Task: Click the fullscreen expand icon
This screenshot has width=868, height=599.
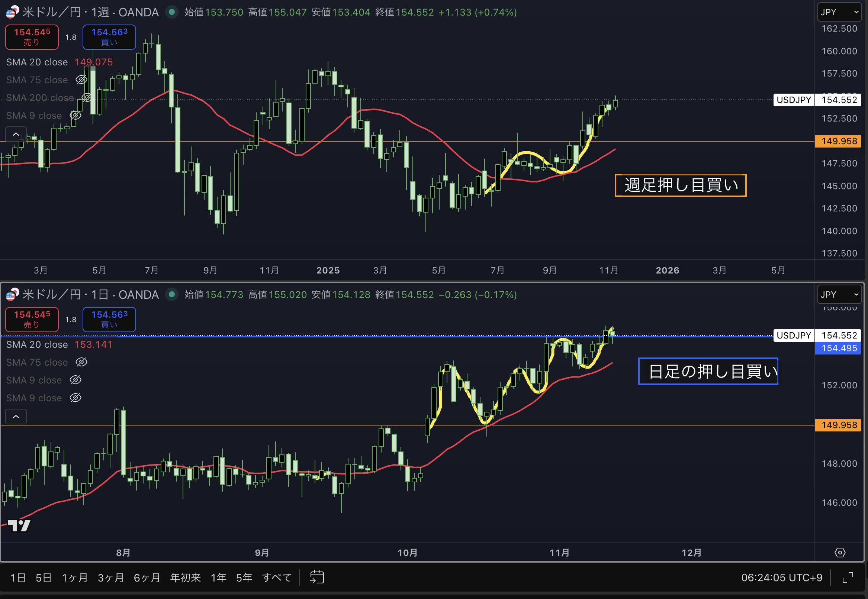Action: click(x=848, y=577)
